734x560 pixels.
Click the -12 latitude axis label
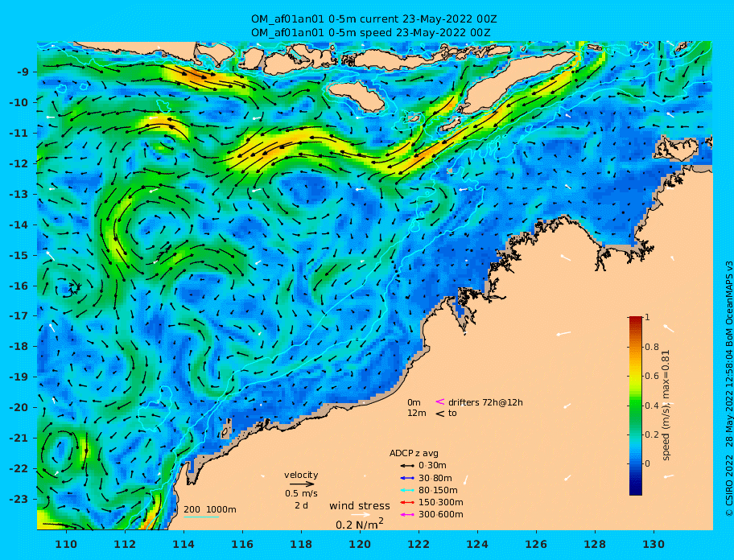tap(19, 164)
